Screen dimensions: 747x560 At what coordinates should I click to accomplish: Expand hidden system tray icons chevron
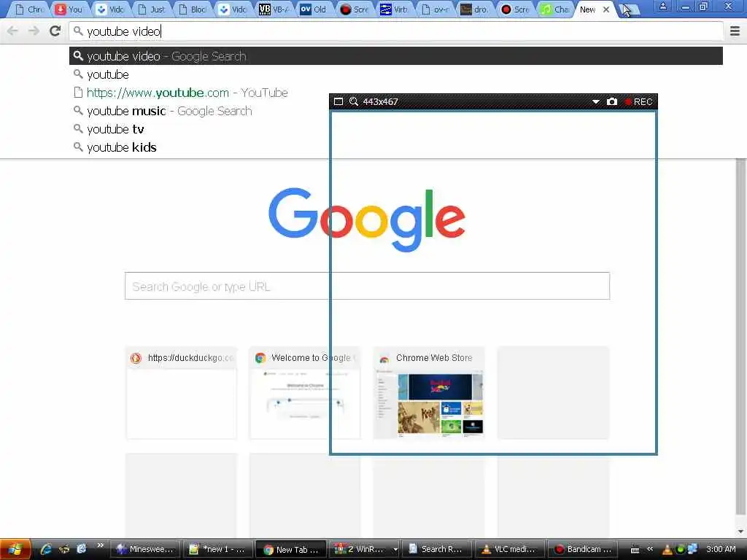[650, 549]
